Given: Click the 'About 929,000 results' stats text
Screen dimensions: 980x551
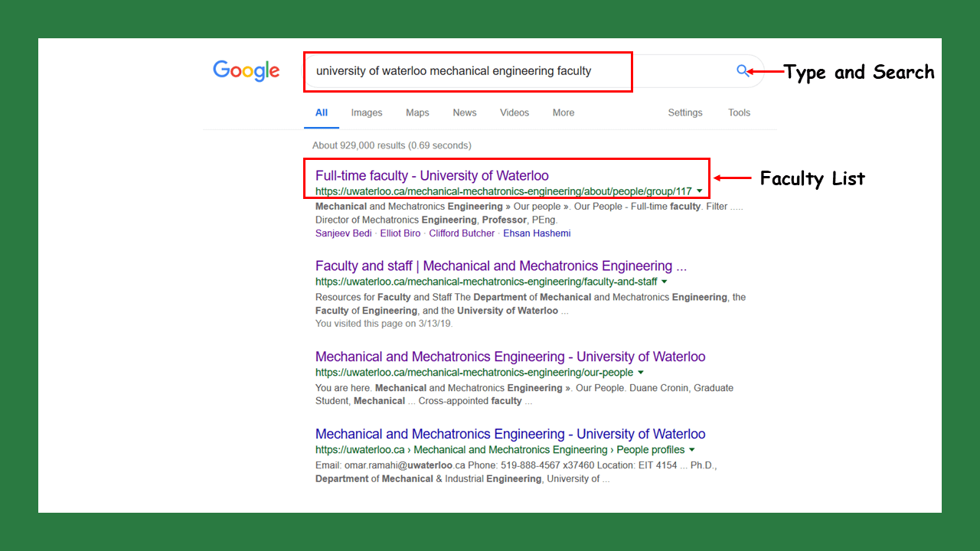Looking at the screenshot, I should tap(392, 145).
